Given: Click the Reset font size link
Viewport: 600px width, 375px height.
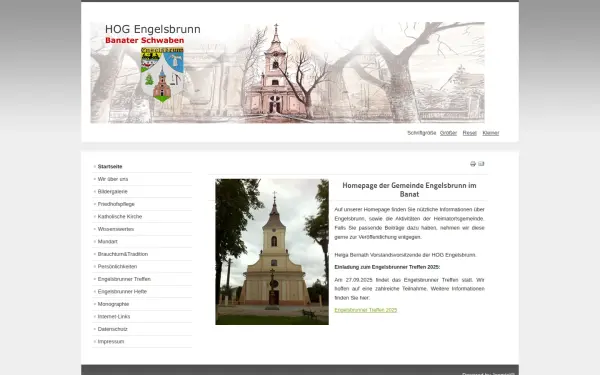Looking at the screenshot, I should (x=470, y=133).
